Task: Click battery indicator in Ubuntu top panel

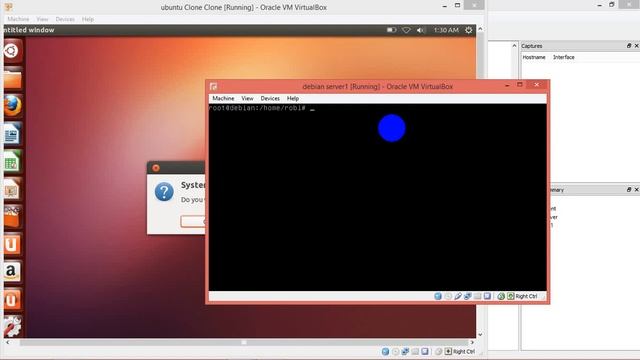Action: (391, 30)
